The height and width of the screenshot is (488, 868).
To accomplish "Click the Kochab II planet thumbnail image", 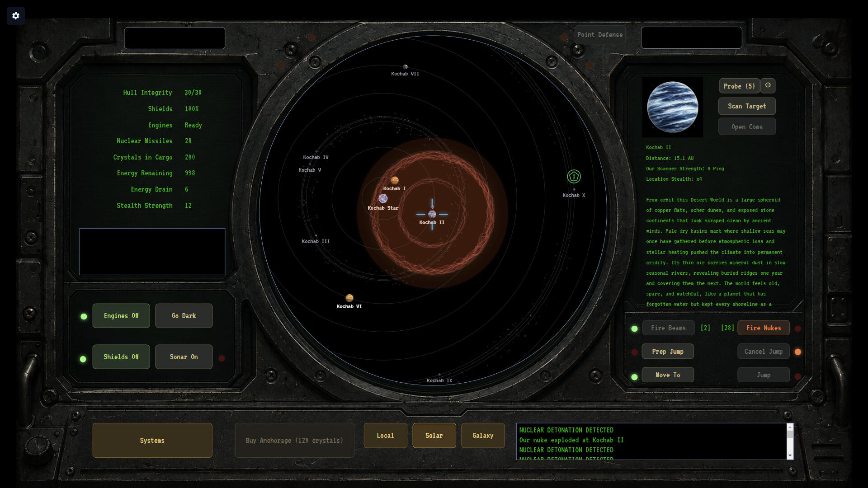I will pos(673,107).
